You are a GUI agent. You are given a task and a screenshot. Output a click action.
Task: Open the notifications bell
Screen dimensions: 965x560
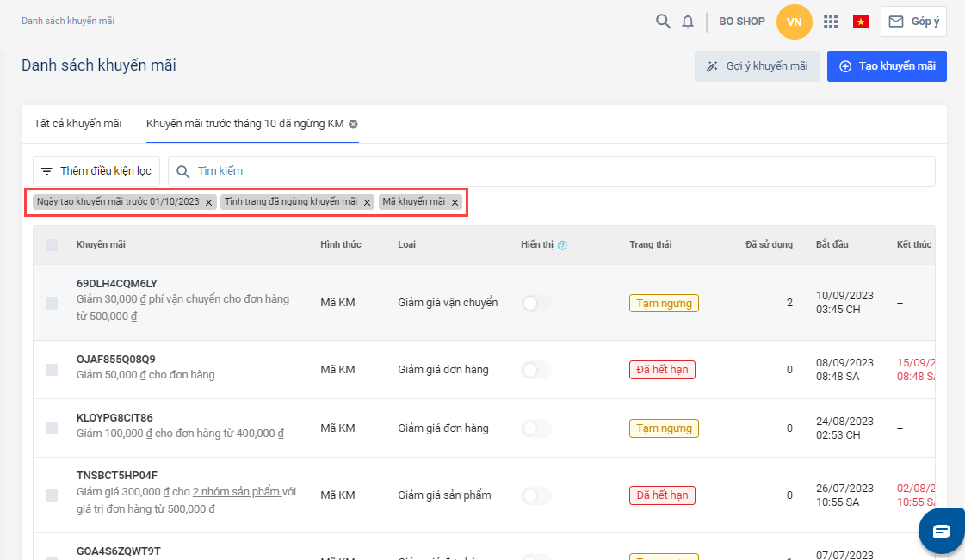(688, 22)
